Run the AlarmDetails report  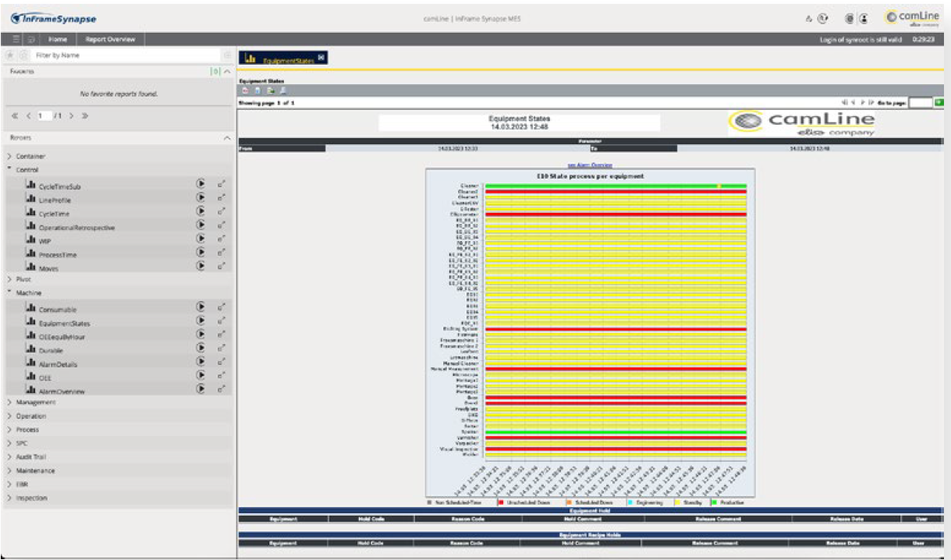coord(201,360)
